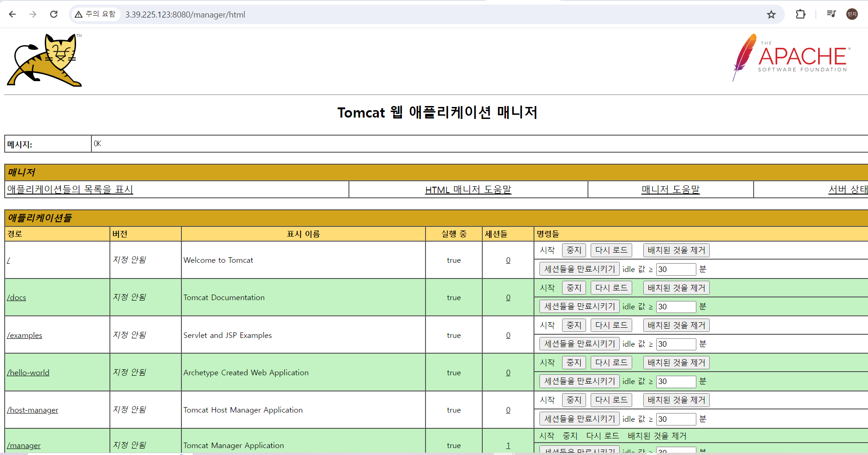
Task: Edit idle minutes for Servlet and JSP Examples
Action: 676,344
